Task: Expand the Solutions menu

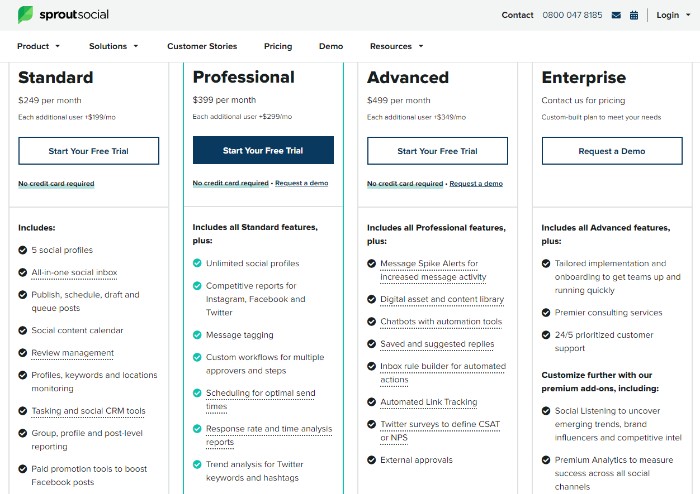Action: [x=113, y=46]
